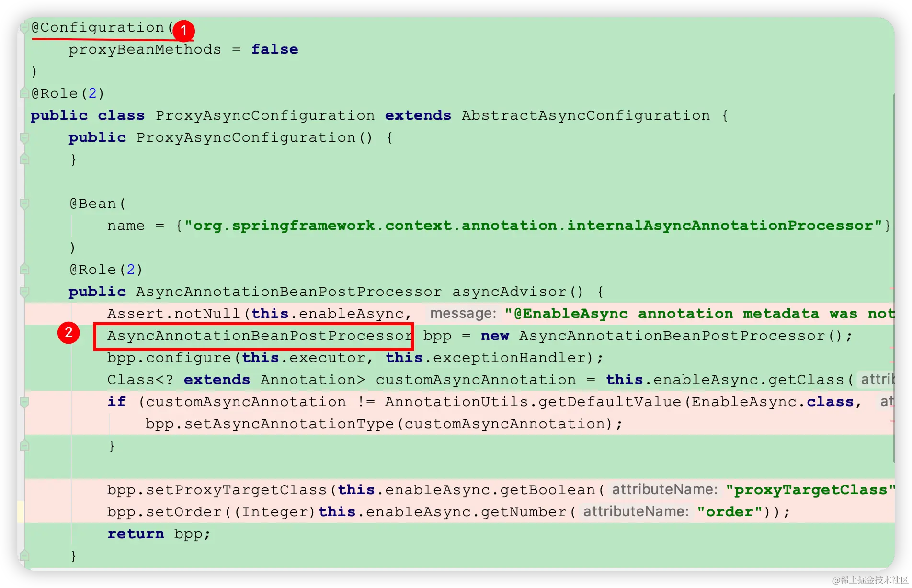
Task: Click bpp.setProxyTargetClass call
Action: click(x=217, y=490)
